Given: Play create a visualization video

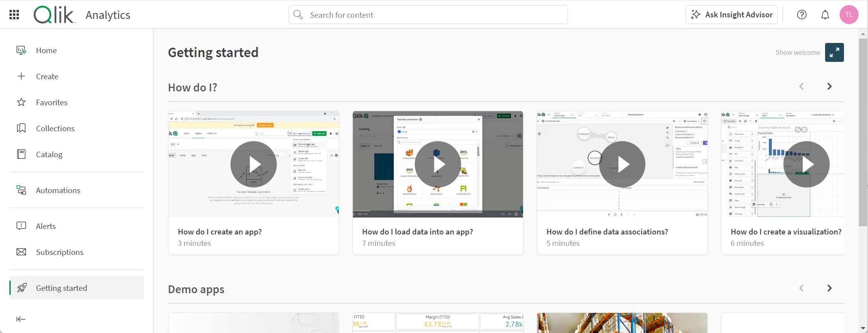Looking at the screenshot, I should tap(807, 164).
